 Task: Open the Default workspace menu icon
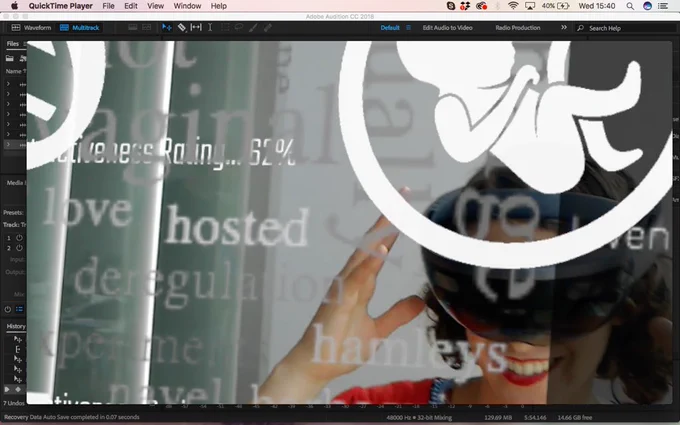click(408, 27)
